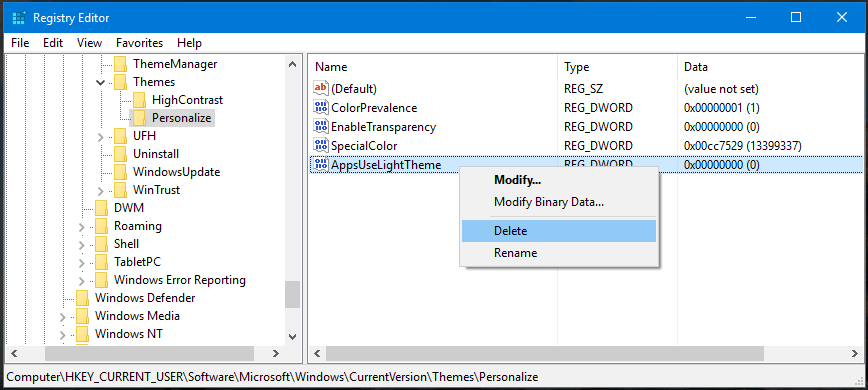This screenshot has width=868, height=390.
Task: Click the ColorPrevalence DWORD icon
Action: [321, 107]
